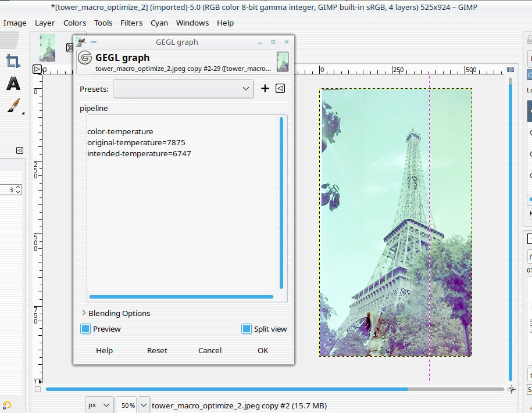Image resolution: width=532 pixels, height=413 pixels.
Task: Select the Crop tool
Action: tap(13, 62)
